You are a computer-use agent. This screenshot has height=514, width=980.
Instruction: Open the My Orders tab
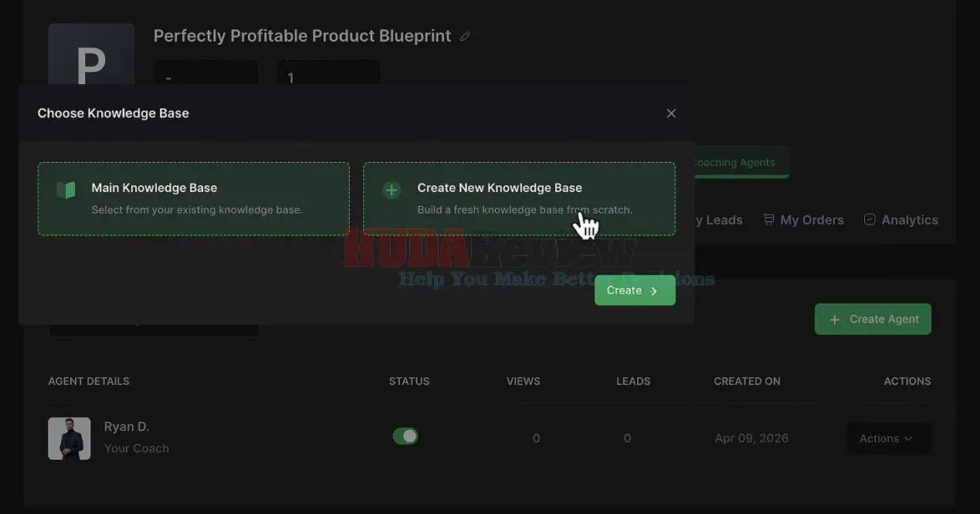click(803, 220)
